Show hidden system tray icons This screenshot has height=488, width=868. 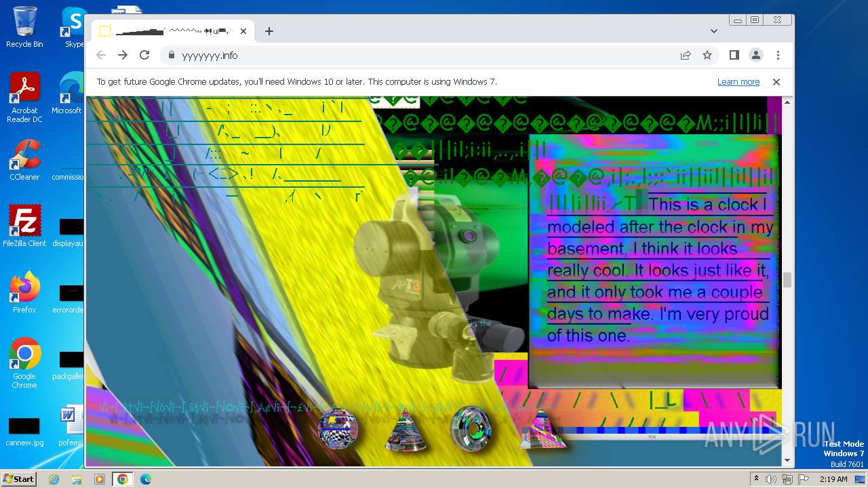[757, 479]
